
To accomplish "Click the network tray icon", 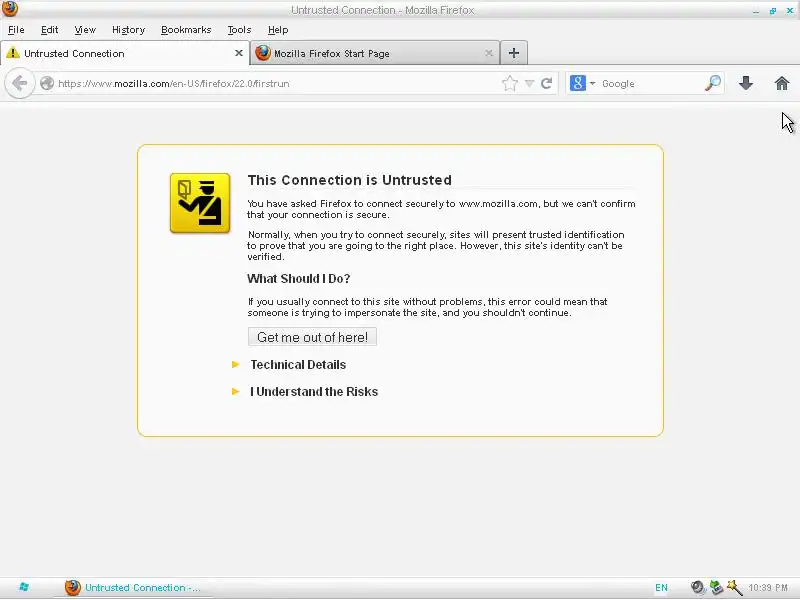I will click(x=716, y=587).
